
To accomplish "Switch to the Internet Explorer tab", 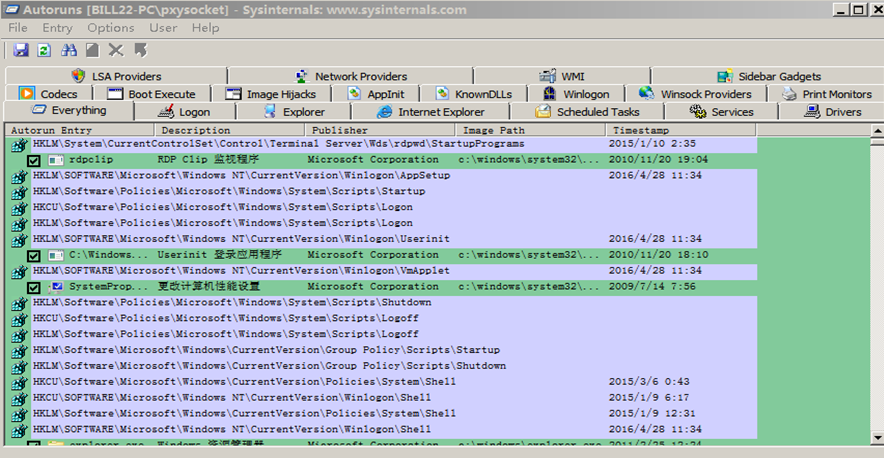I will point(431,112).
